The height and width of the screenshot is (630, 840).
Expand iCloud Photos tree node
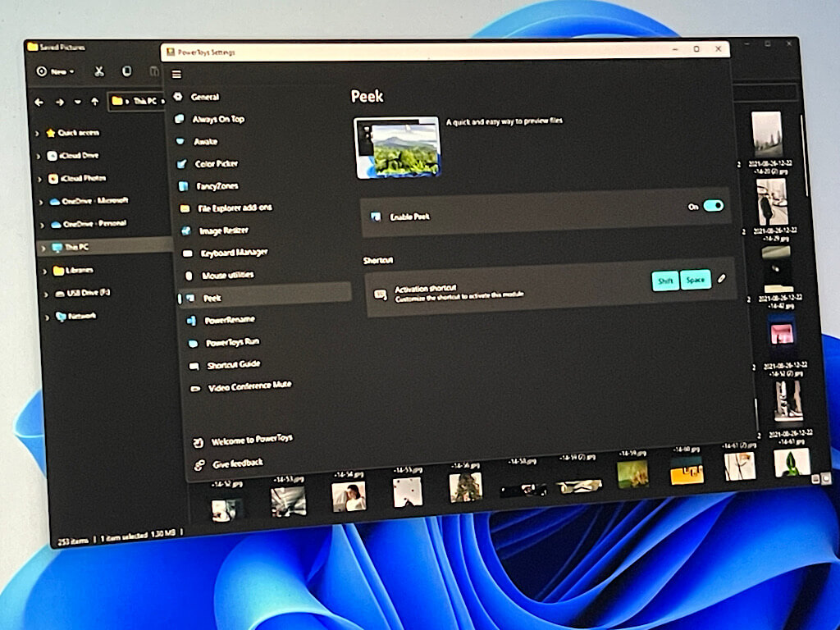pos(39,180)
